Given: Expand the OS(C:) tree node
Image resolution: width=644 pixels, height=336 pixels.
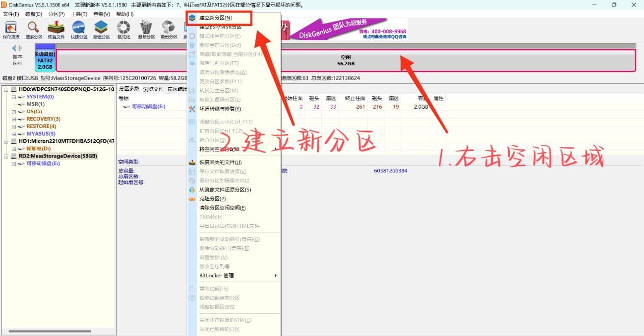Looking at the screenshot, I should pyautogui.click(x=14, y=112).
